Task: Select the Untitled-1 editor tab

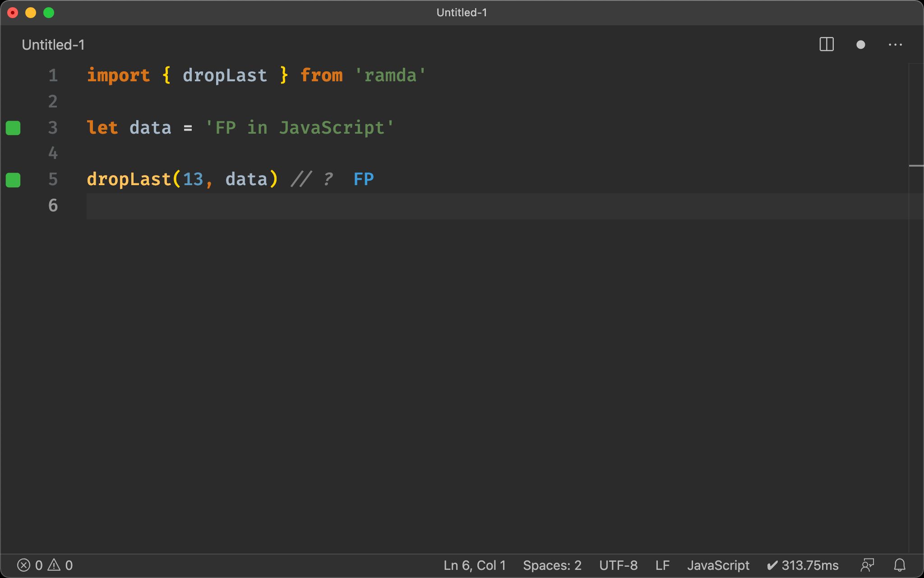Action: (53, 45)
